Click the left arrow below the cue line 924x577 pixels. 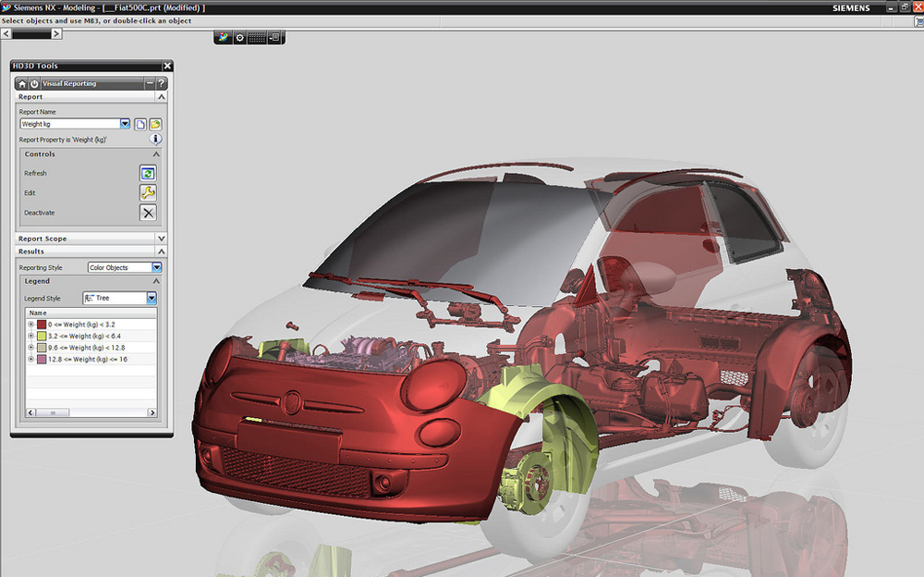pyautogui.click(x=6, y=33)
